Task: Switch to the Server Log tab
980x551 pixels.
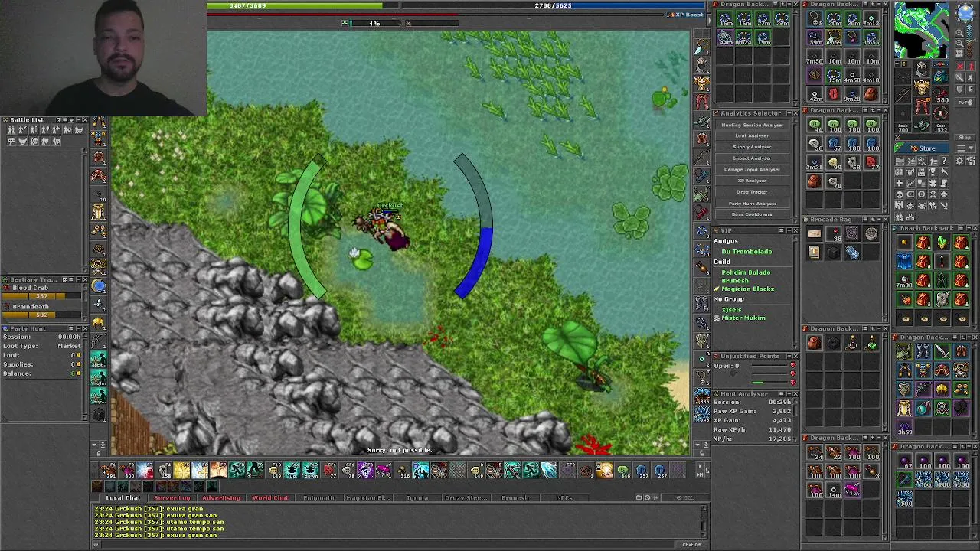Action: coord(172,498)
